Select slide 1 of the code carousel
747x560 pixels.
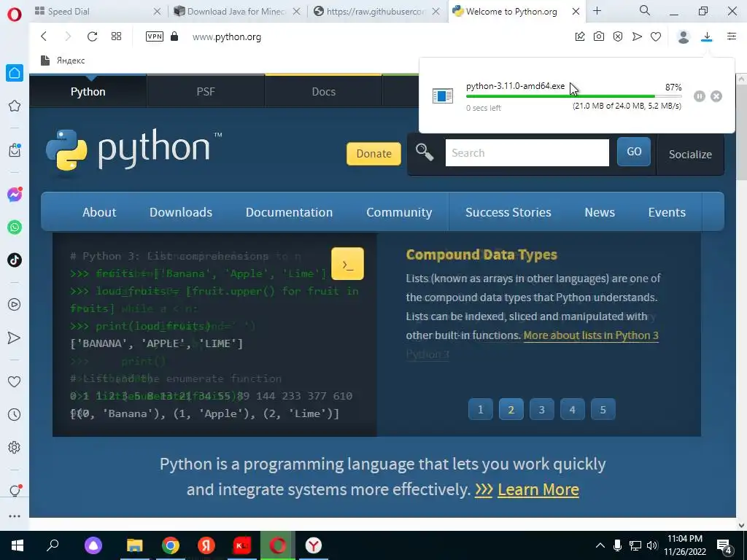480,410
